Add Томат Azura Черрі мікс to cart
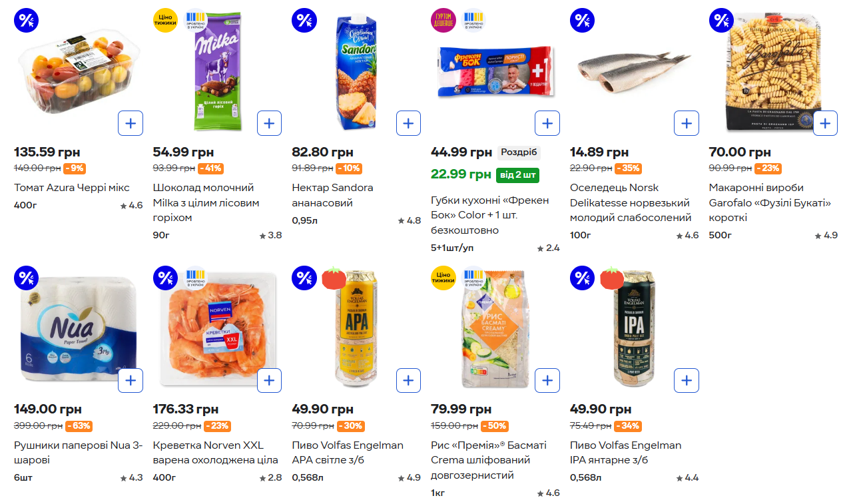859x504 pixels. pyautogui.click(x=131, y=123)
